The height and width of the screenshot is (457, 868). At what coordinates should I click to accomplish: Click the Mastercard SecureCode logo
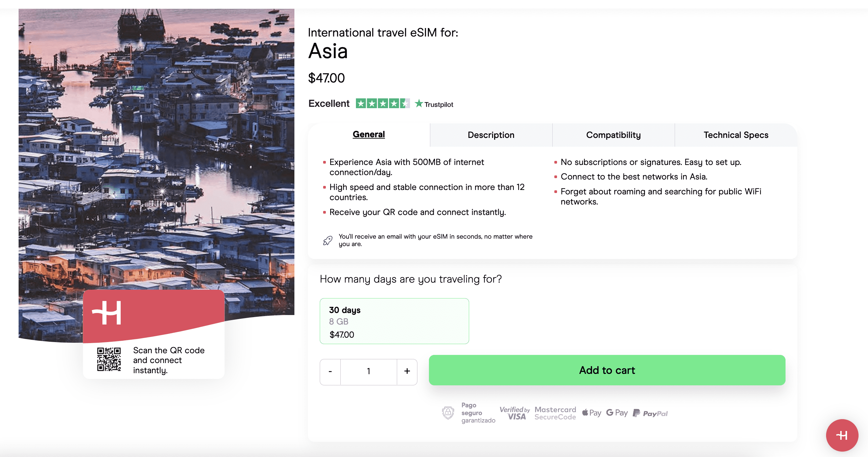pyautogui.click(x=555, y=413)
